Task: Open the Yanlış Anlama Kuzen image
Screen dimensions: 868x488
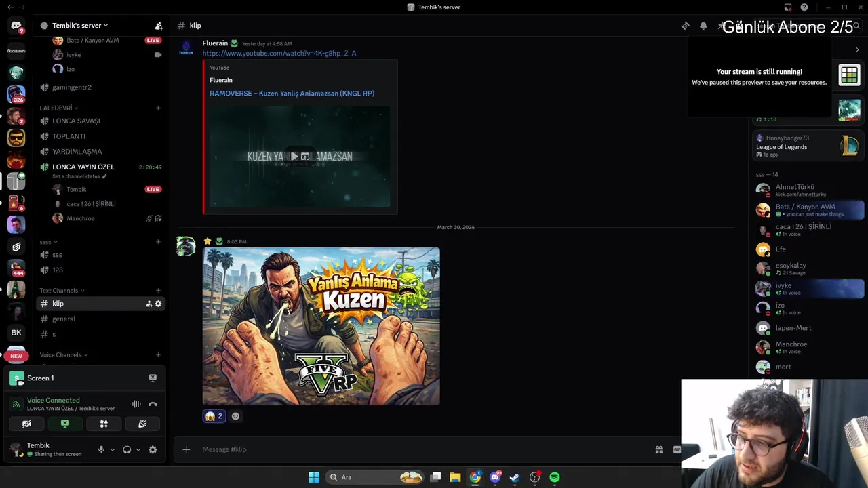Action: tap(321, 326)
